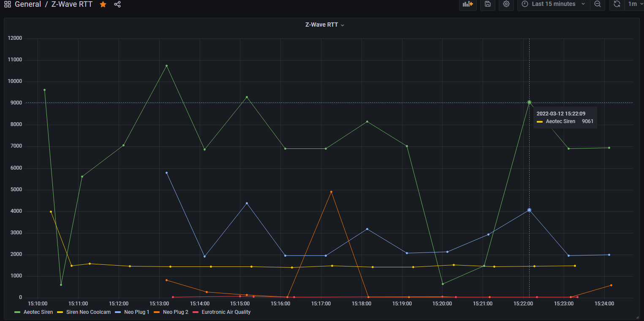Zoom out the time range

point(598,4)
